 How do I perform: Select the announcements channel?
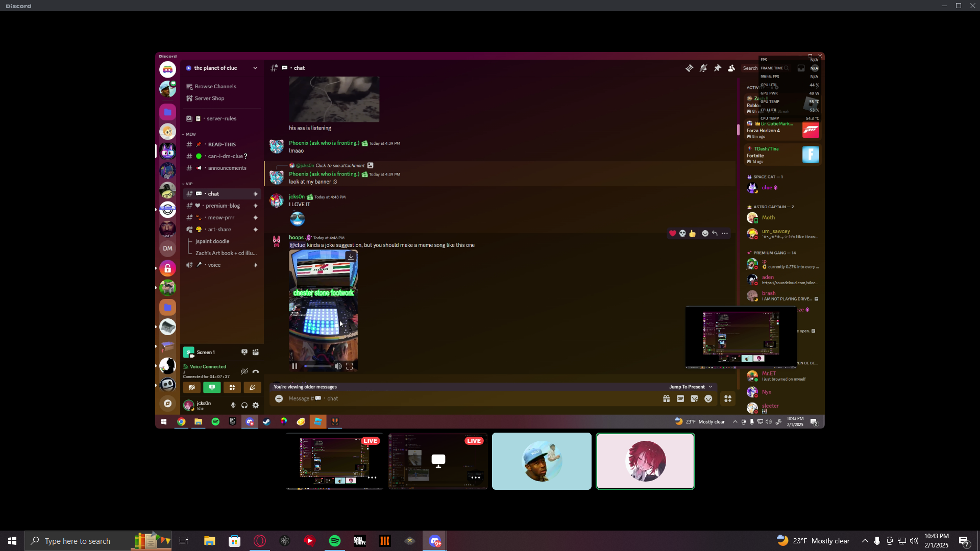click(227, 168)
